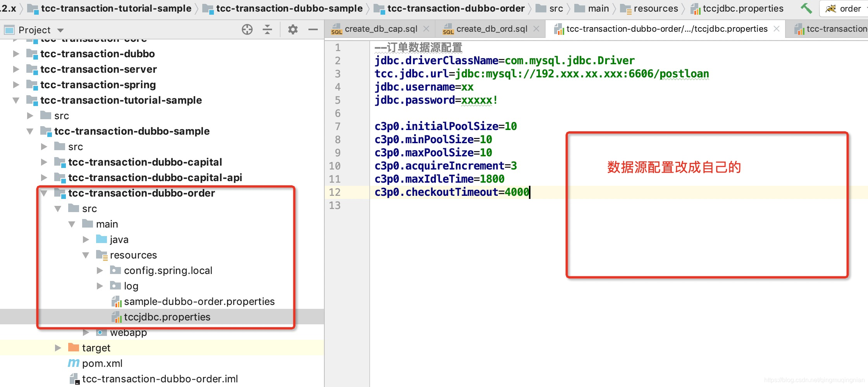Click line number 3 in gutter

point(338,74)
